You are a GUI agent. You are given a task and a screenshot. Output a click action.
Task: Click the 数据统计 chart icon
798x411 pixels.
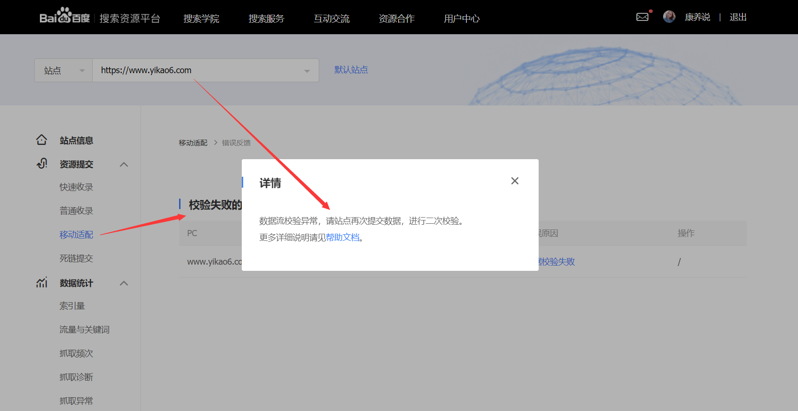pos(42,283)
